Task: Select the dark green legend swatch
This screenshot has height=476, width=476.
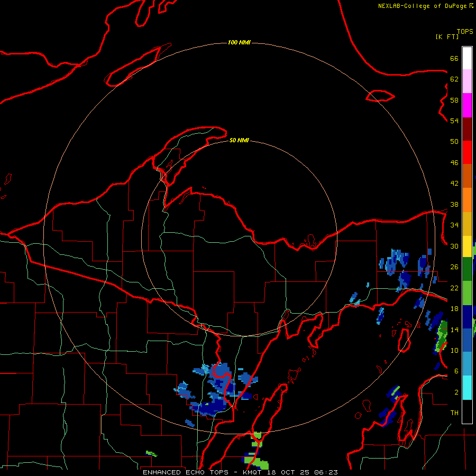Action: click(x=467, y=269)
